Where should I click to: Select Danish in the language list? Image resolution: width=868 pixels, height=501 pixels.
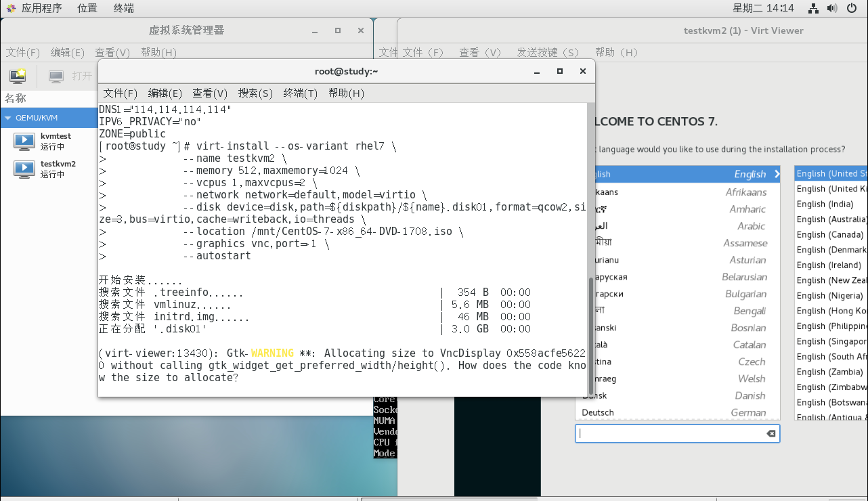tap(677, 395)
